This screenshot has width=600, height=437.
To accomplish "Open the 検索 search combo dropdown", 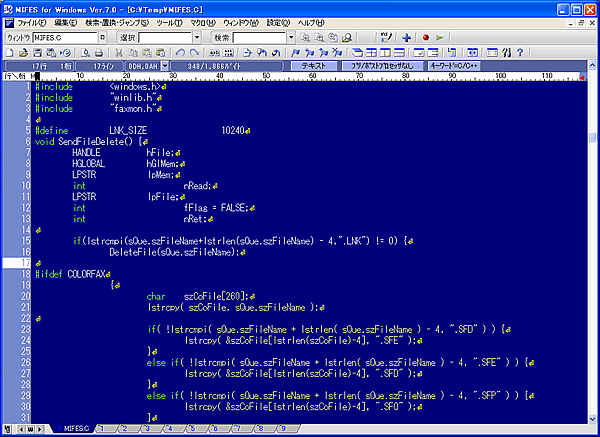I will point(288,37).
